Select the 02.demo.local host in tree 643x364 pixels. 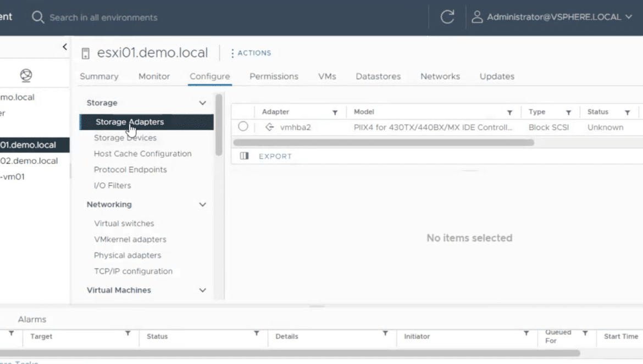coord(29,161)
